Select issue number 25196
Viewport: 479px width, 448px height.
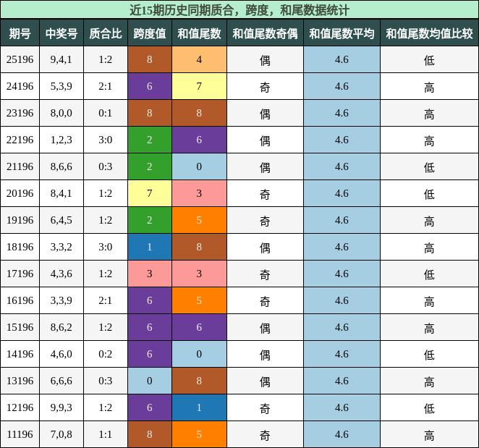click(x=20, y=59)
